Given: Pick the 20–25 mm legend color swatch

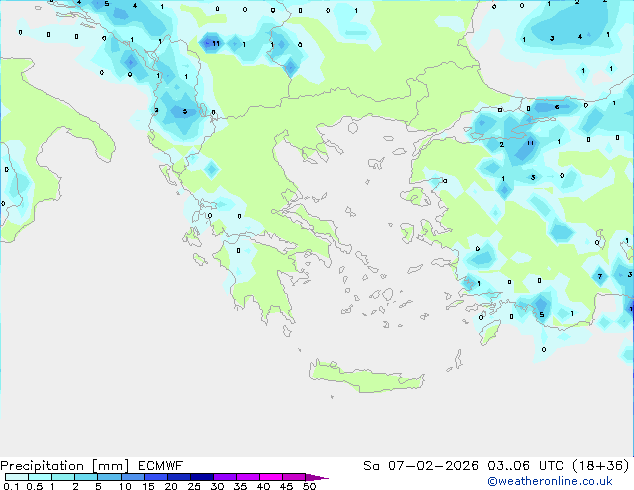Looking at the screenshot, I should pyautogui.click(x=178, y=477).
